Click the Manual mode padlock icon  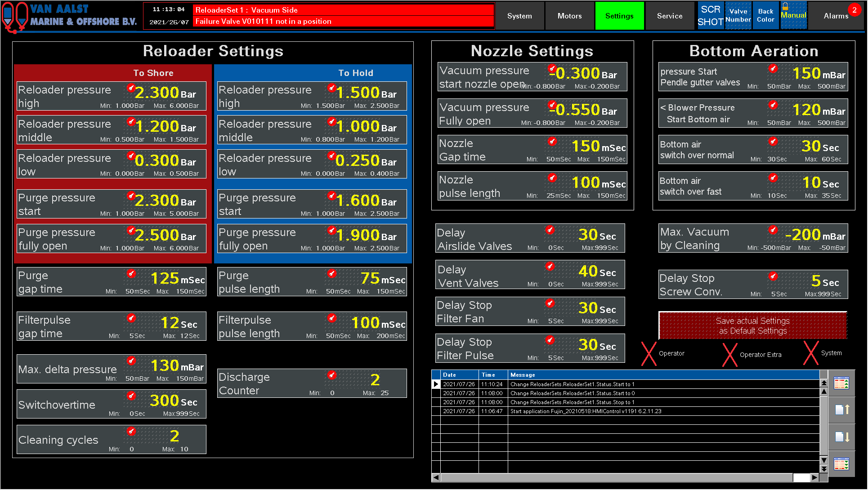tap(785, 6)
